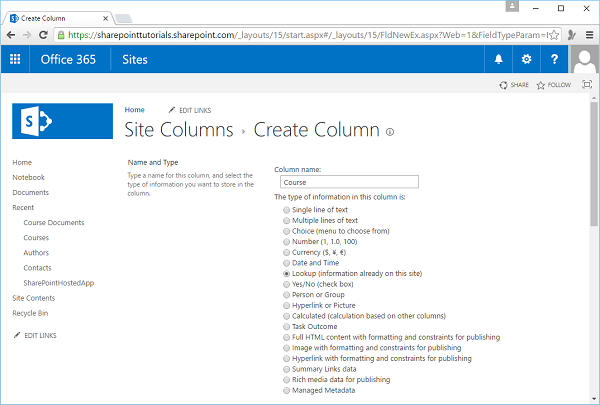Select the Single line of text option

tap(287, 209)
